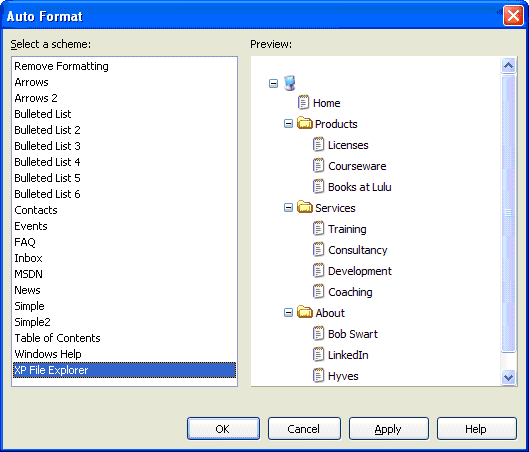This screenshot has width=529, height=452.
Task: Click the preview scrollbar down arrow
Action: pyautogui.click(x=508, y=377)
